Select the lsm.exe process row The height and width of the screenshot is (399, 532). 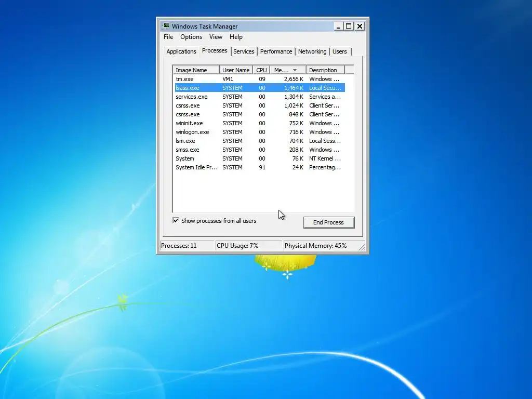tap(260, 141)
